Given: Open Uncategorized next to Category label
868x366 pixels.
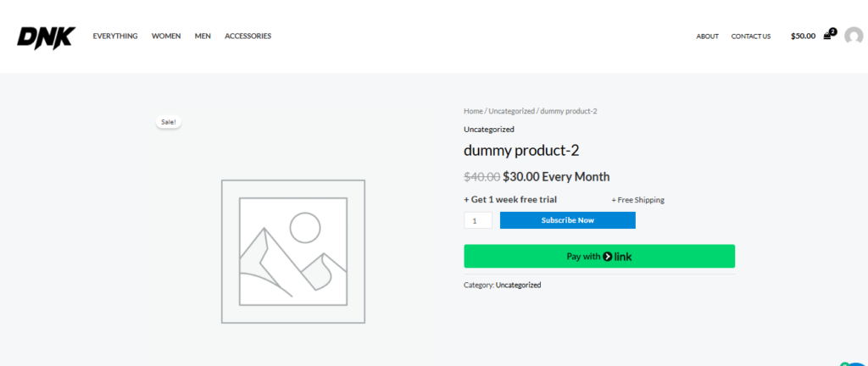Looking at the screenshot, I should click(x=518, y=285).
